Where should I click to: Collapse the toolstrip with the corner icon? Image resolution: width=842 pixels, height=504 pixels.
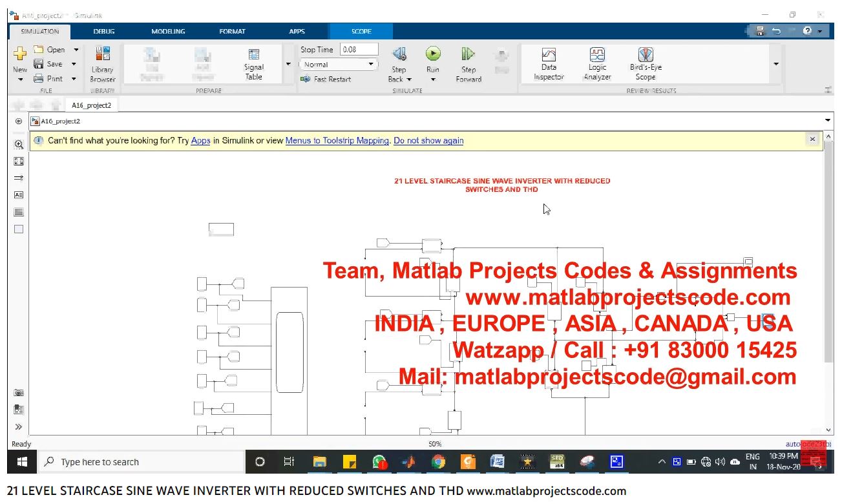(x=828, y=90)
